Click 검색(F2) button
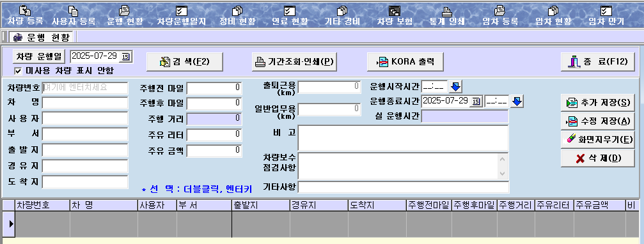 (x=184, y=62)
